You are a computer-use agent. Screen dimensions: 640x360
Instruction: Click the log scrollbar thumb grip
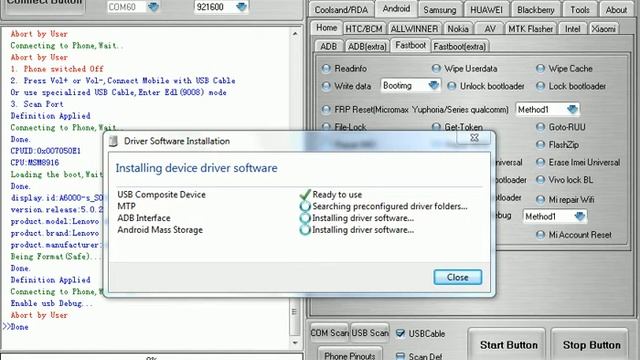[294, 312]
